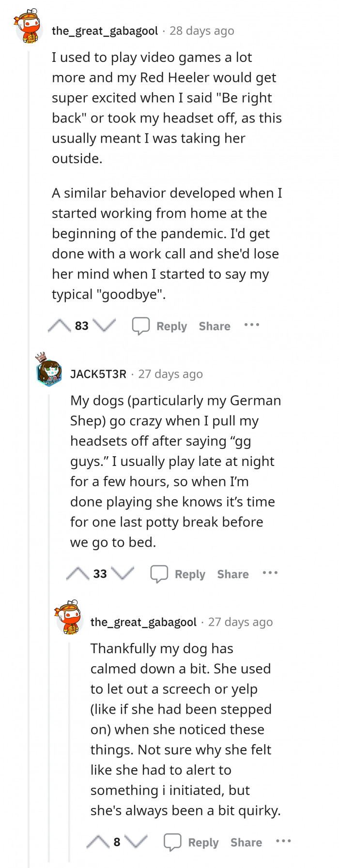Open more options on the 83-point comment

pyautogui.click(x=252, y=325)
